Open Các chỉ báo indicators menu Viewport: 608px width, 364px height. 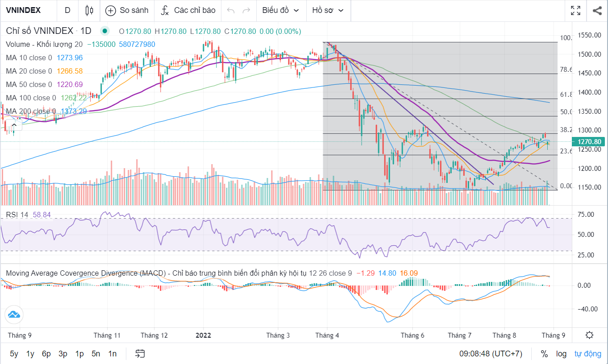[188, 10]
